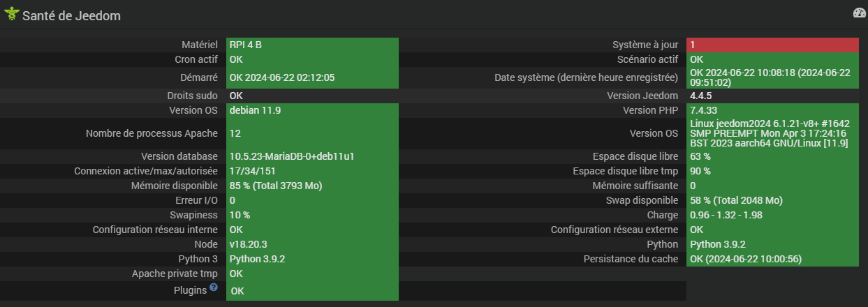868x307 pixels.
Task: Click the 'Version database' label
Action: 179,156
